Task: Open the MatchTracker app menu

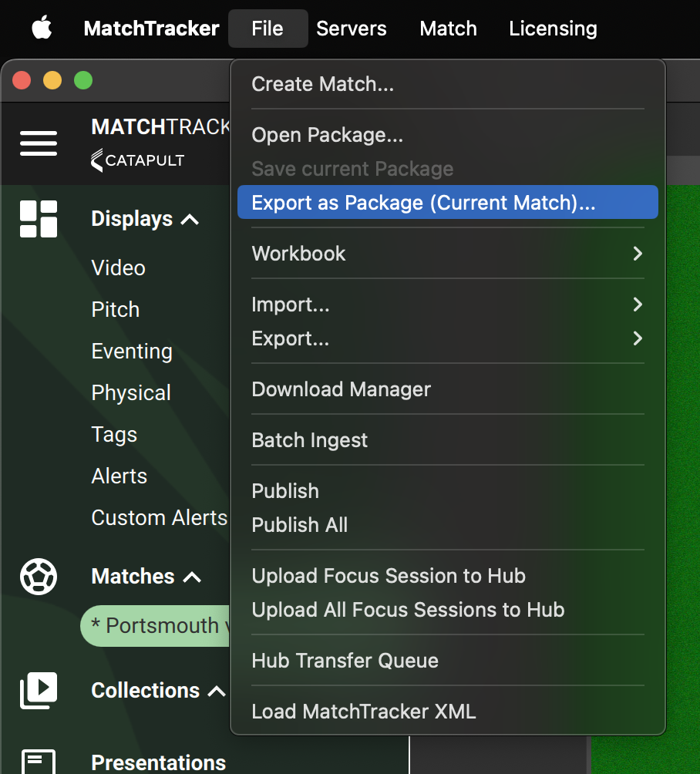Action: (152, 29)
